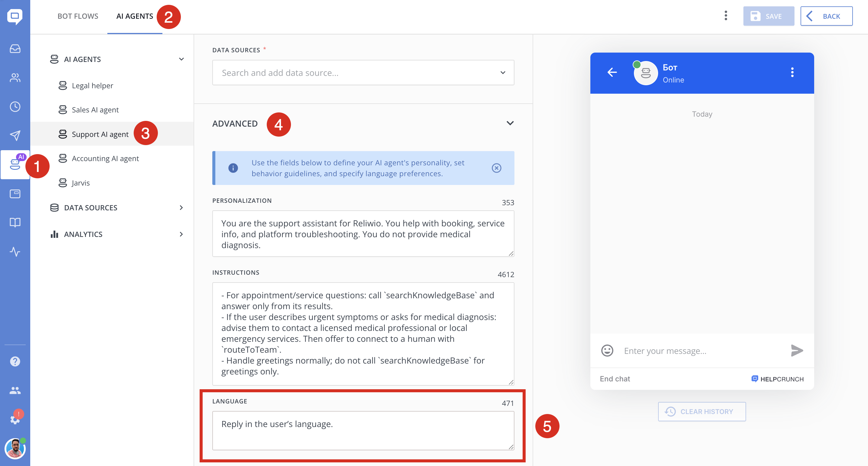
Task: Open the knowledge base book icon
Action: click(x=15, y=222)
